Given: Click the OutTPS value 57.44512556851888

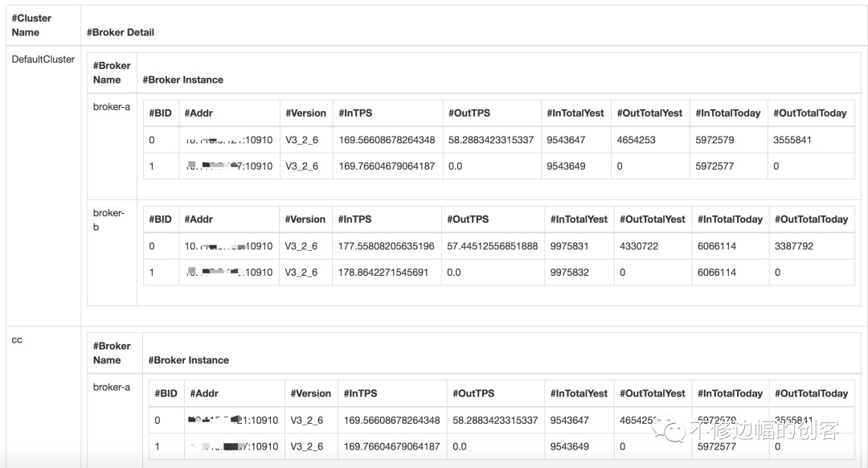Looking at the screenshot, I should (493, 246).
